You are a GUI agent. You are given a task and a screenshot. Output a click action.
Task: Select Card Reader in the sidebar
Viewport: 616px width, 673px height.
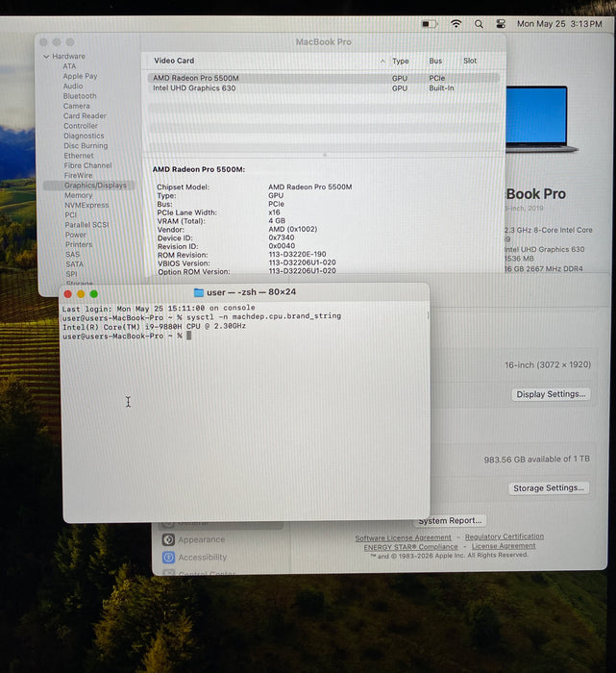85,115
